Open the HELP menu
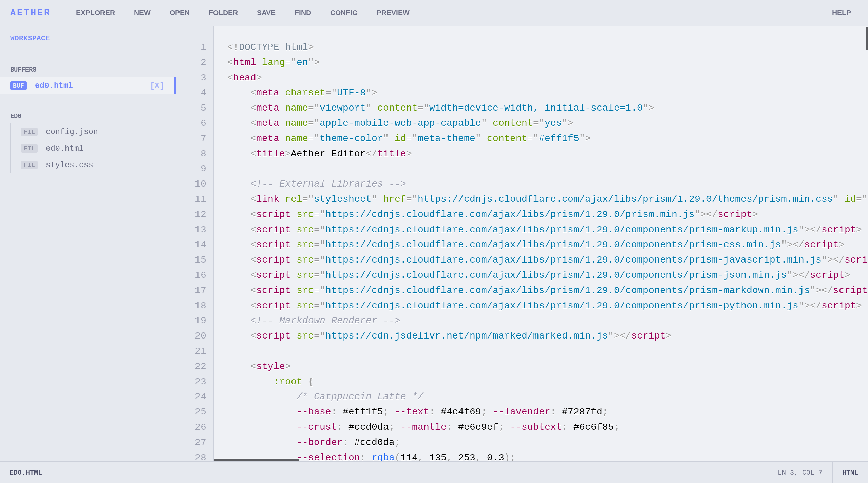Screen dimensions: 868x483 841,13
